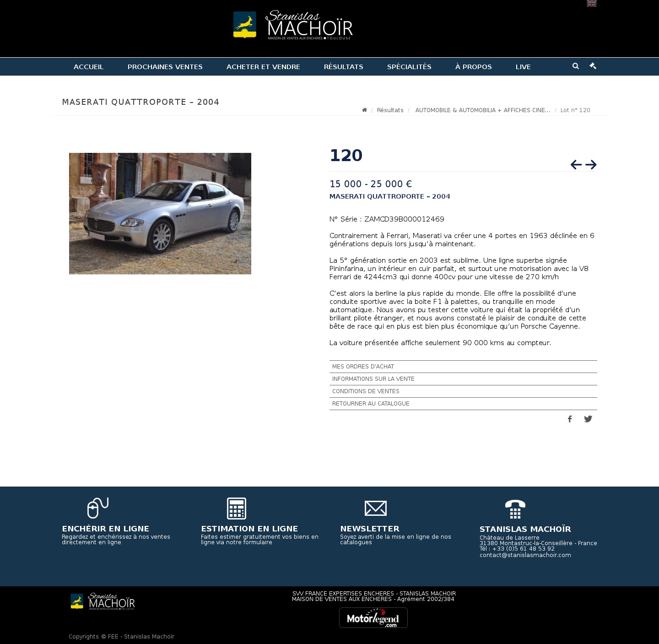Open the À Propos menu
The height and width of the screenshot is (644, 659).
coord(474,67)
